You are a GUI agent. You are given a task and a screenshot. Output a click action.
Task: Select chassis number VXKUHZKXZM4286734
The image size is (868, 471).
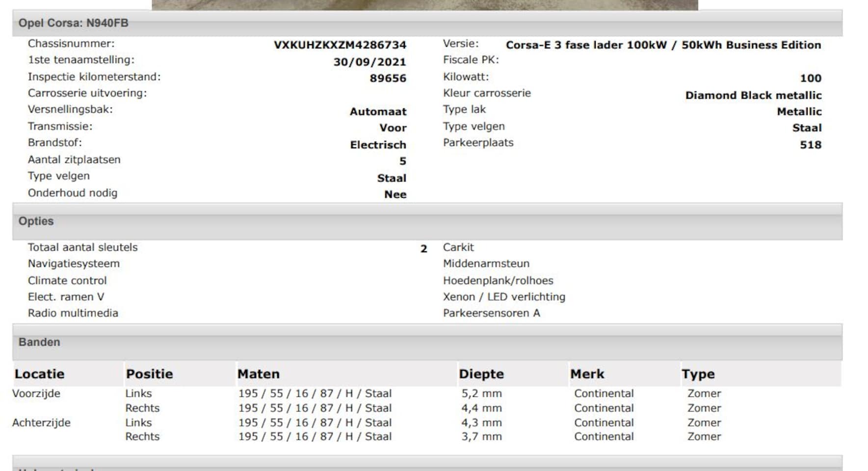click(340, 45)
